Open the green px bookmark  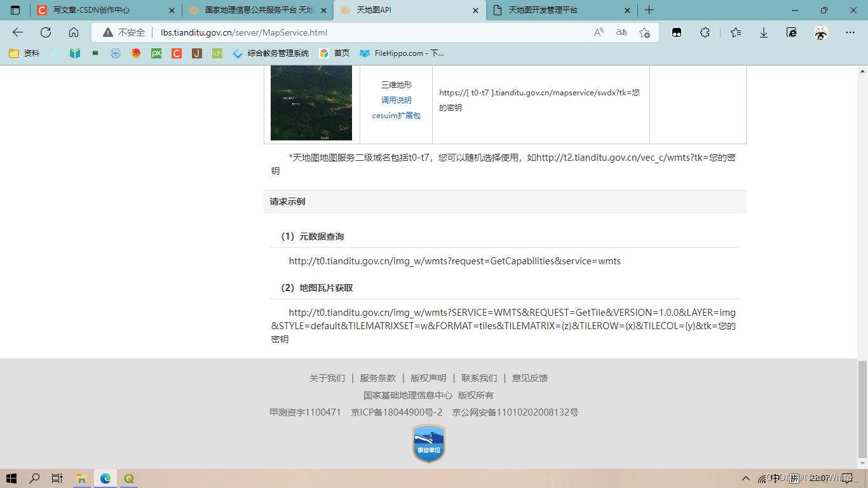156,53
